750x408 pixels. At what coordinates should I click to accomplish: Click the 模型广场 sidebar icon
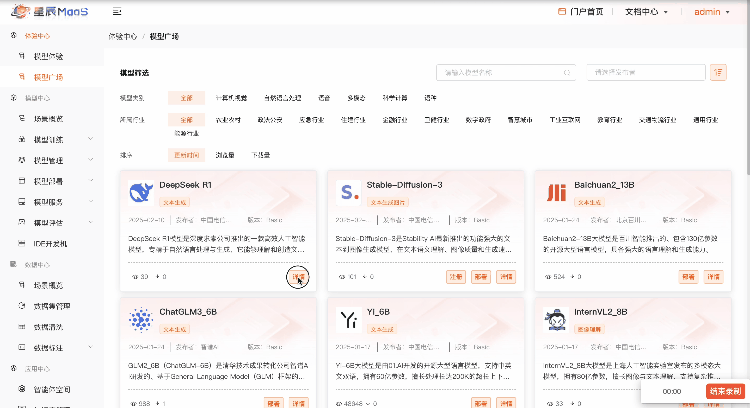tap(22, 77)
